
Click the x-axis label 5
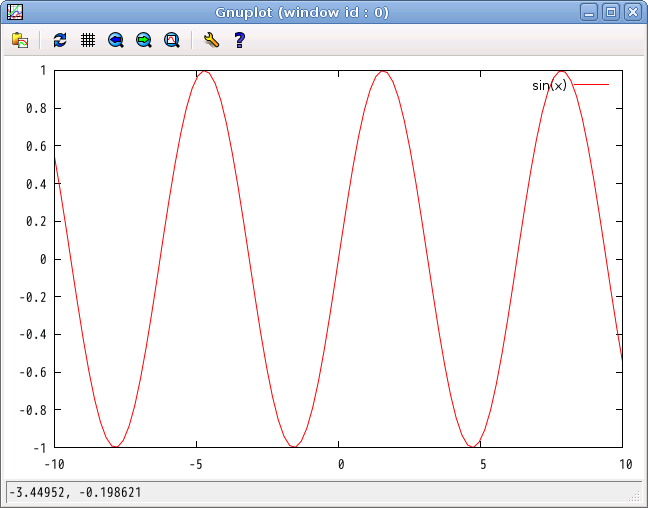pyautogui.click(x=483, y=465)
